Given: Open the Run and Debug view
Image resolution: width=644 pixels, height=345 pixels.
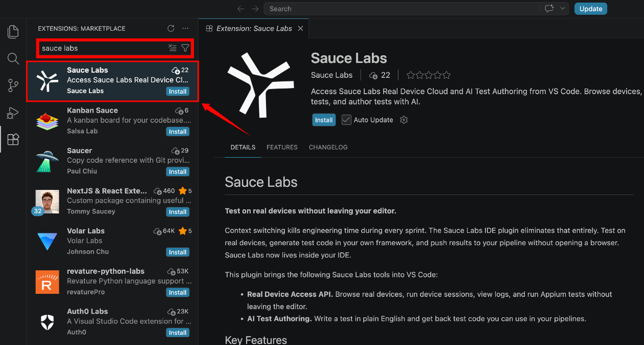Looking at the screenshot, I should (x=13, y=113).
